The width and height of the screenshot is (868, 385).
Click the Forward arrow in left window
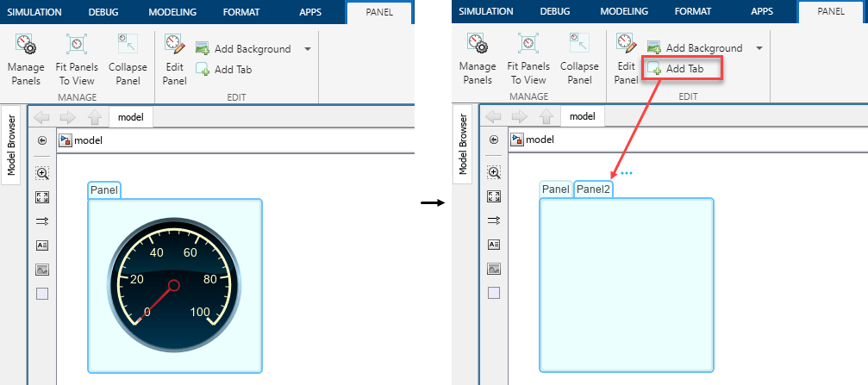68,117
